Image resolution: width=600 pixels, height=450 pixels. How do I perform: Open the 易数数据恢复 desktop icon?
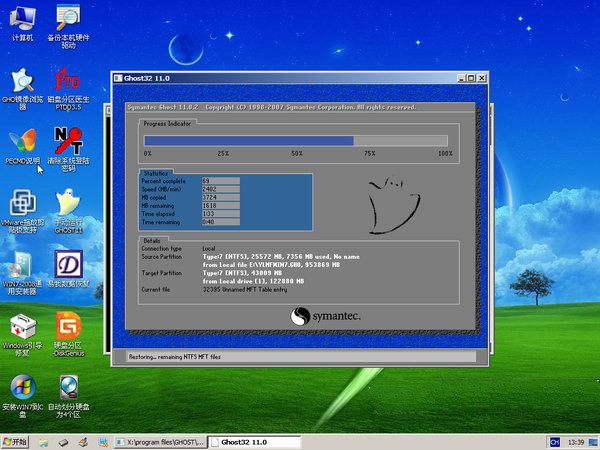point(68,264)
